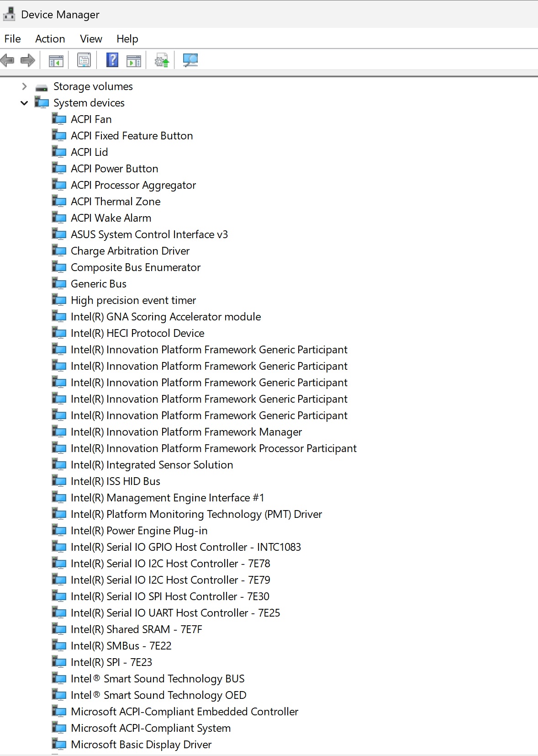Click the icon beside ACPI Fan
Image resolution: width=538 pixels, height=756 pixels.
pyautogui.click(x=59, y=119)
